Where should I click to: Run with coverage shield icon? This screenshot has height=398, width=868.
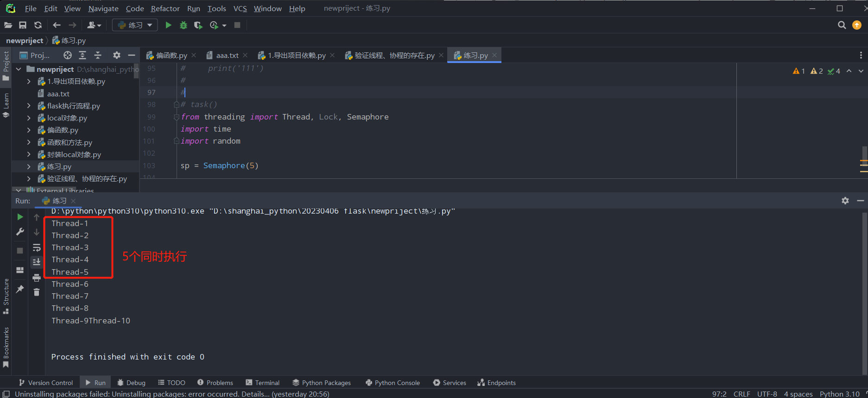pos(198,25)
